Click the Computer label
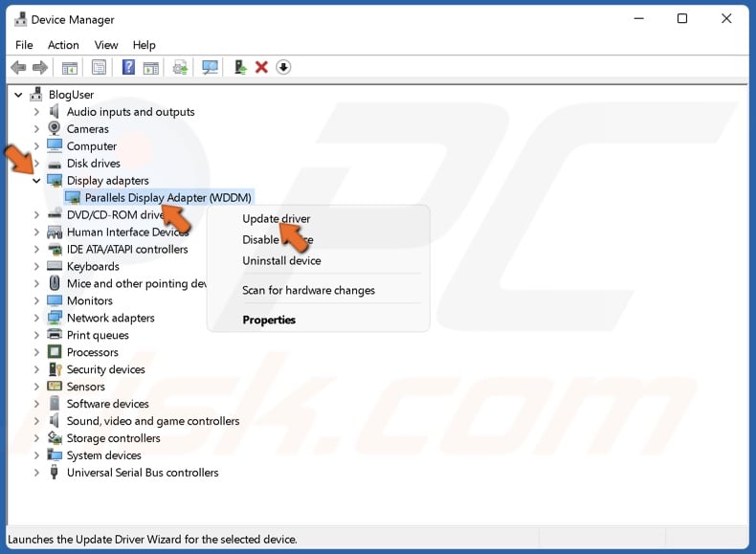This screenshot has width=756, height=554. 92,146
